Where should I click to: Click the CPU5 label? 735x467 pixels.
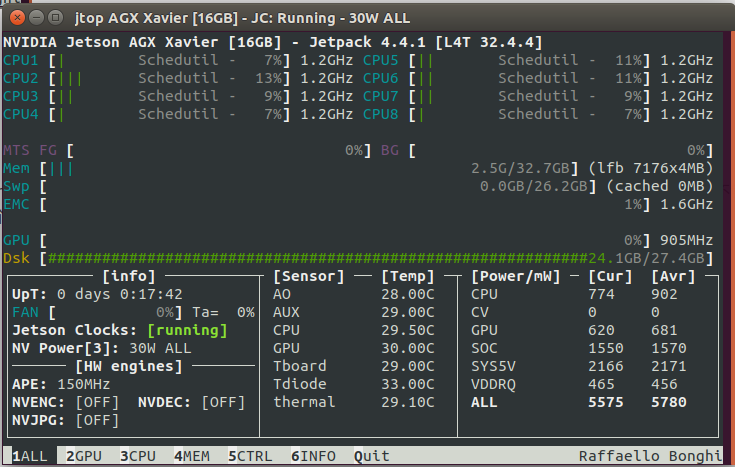(x=381, y=60)
